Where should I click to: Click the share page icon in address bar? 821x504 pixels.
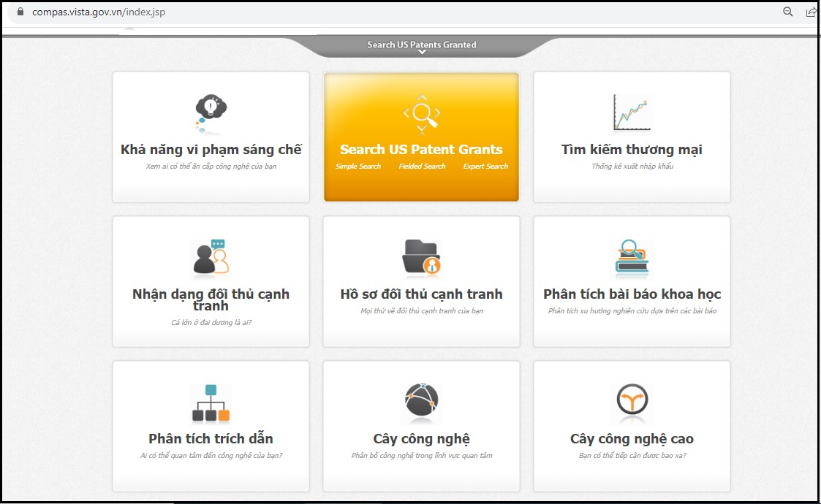click(x=811, y=12)
